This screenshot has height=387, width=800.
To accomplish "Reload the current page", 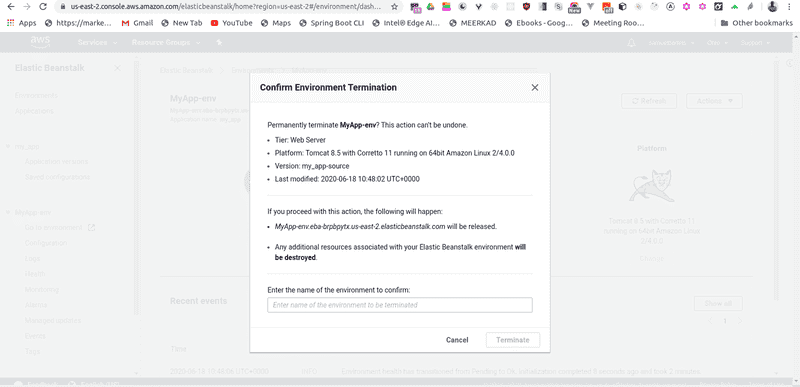I will point(43,7).
